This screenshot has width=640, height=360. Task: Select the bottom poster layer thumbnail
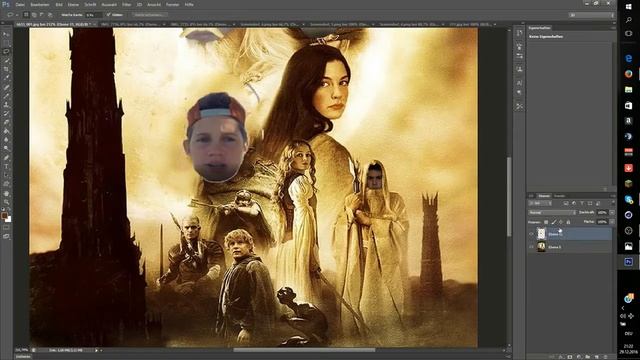[x=541, y=247]
